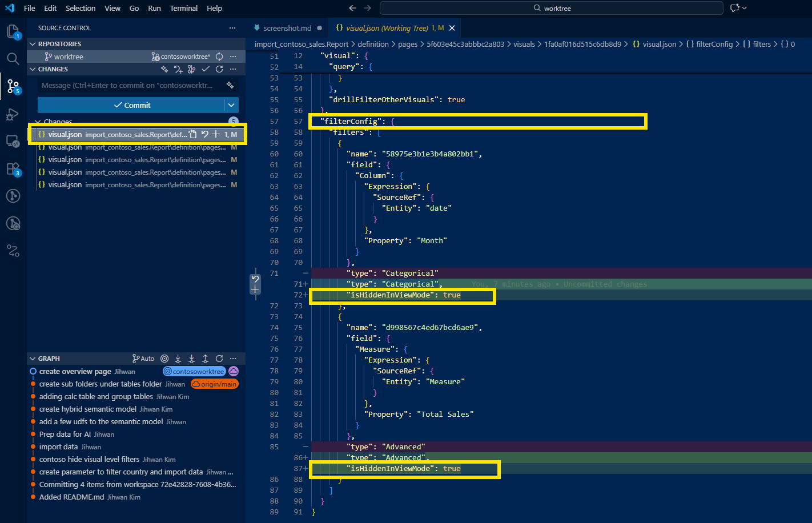Push with the up-arrow icon in Graph header
Image resolution: width=812 pixels, height=523 pixels.
206,359
